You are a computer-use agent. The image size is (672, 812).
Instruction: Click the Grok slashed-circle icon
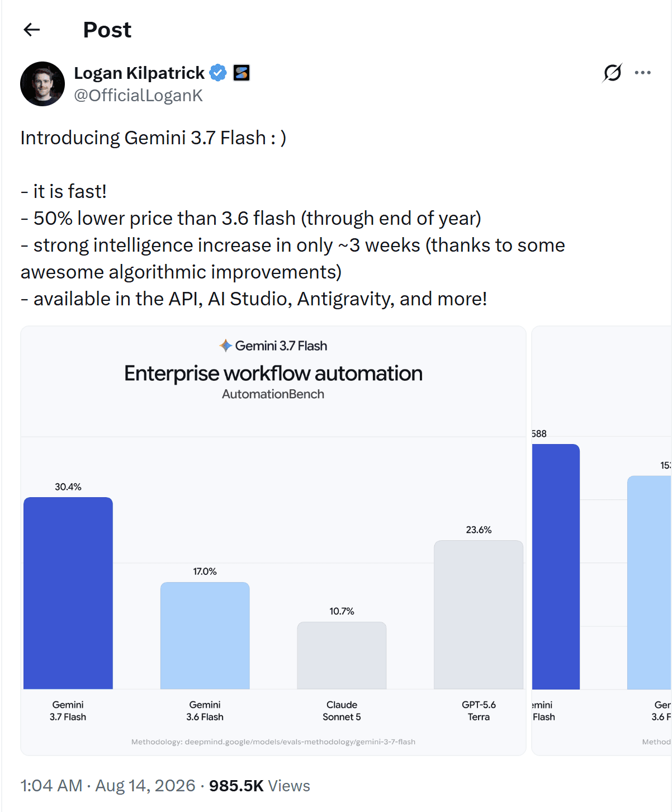pyautogui.click(x=612, y=73)
